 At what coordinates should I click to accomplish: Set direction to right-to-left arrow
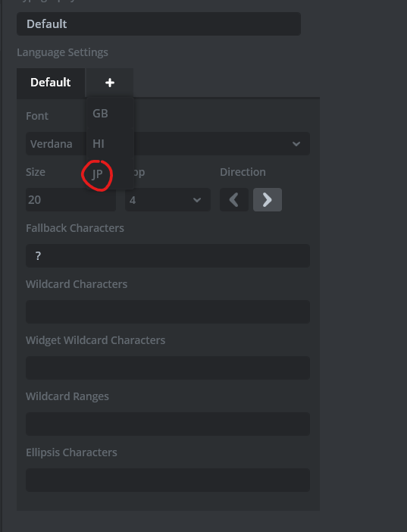click(x=234, y=200)
